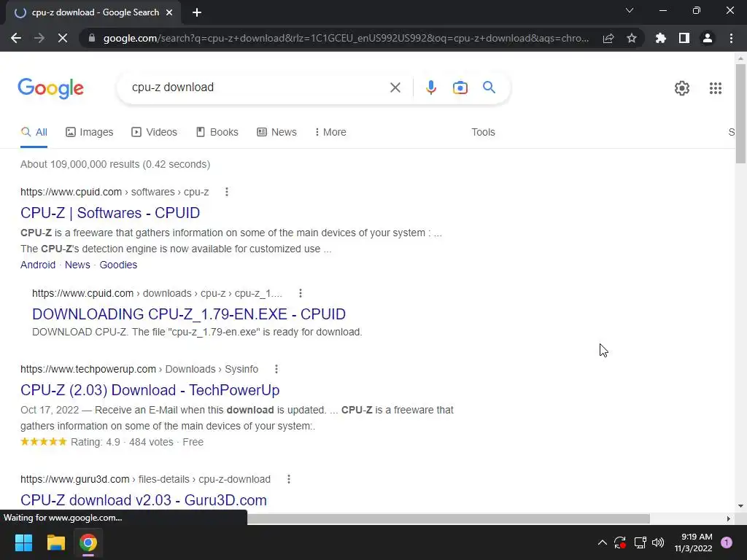Clear the search box text
747x560 pixels.
(x=395, y=87)
